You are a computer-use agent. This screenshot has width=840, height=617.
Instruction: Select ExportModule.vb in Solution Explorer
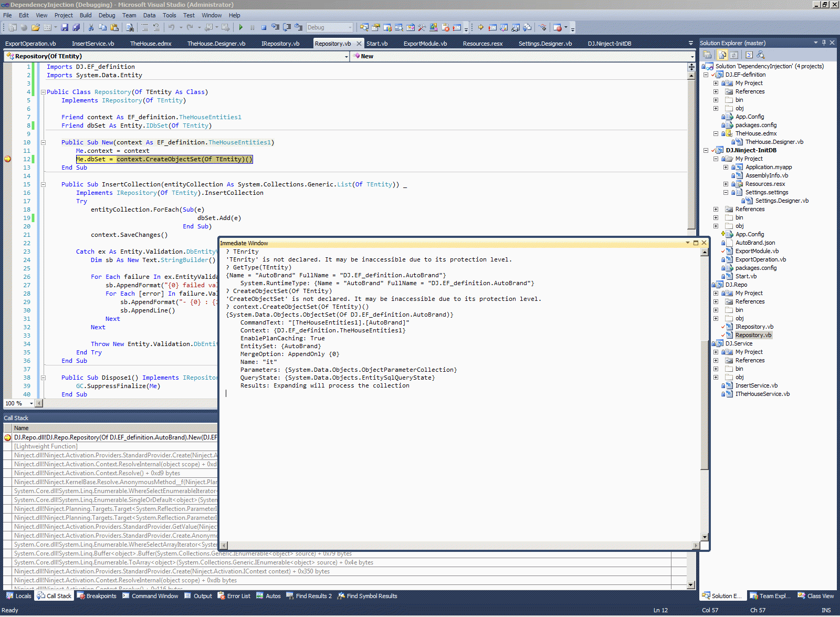[757, 251]
